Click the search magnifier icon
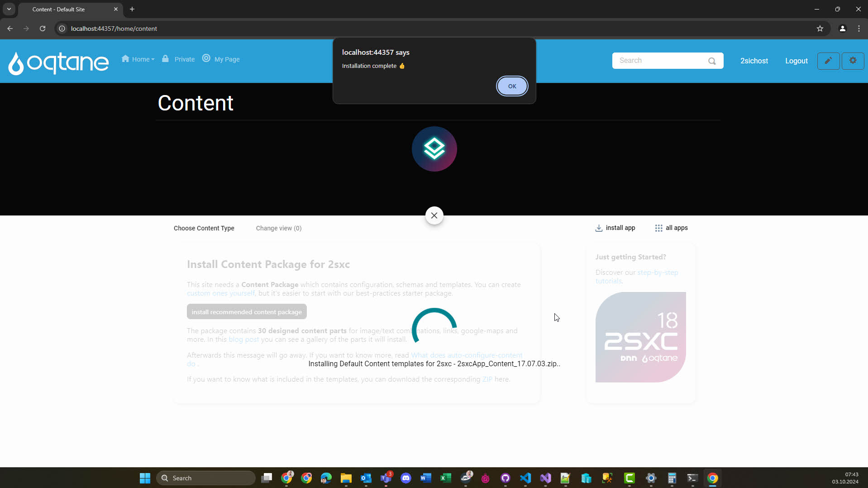The height and width of the screenshot is (488, 868). click(x=712, y=61)
